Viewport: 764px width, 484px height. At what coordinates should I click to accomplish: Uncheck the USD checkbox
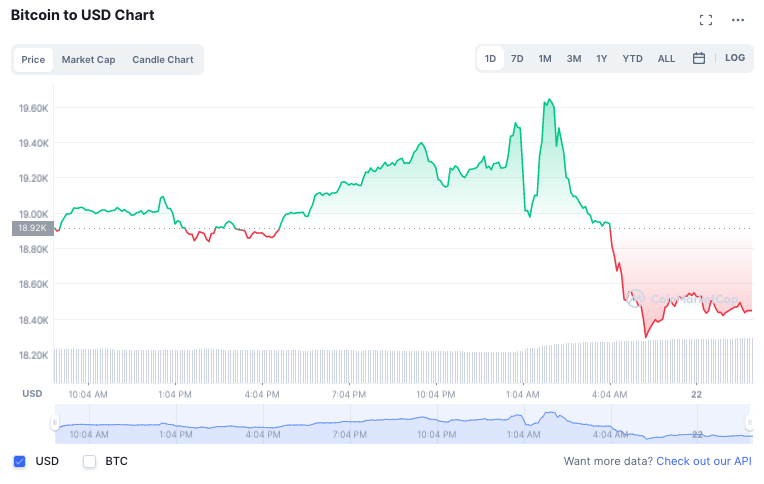[x=19, y=461]
